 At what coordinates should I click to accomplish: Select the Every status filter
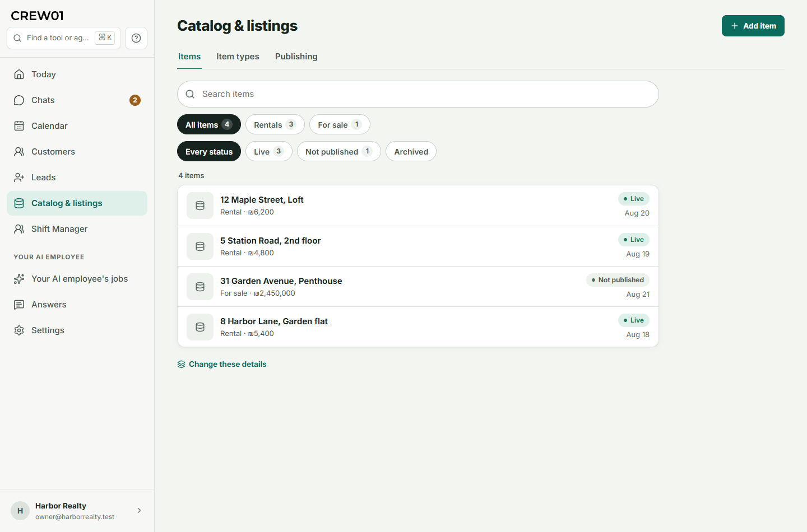pos(209,151)
